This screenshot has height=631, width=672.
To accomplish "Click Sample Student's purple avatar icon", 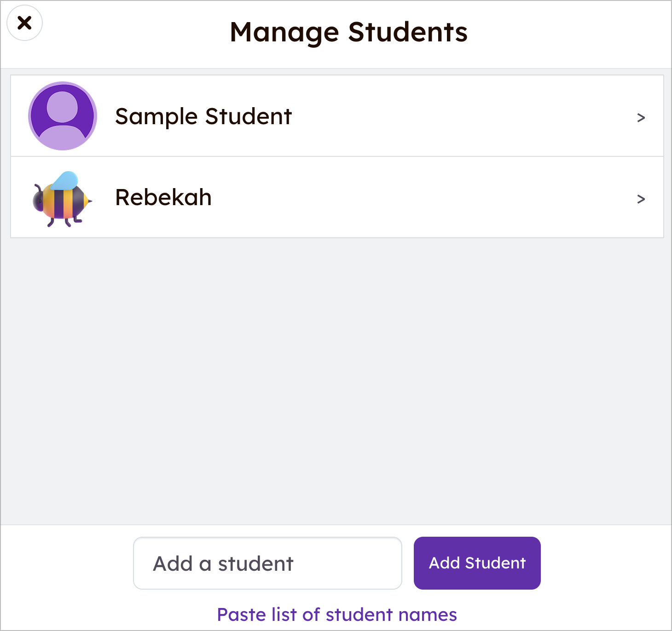I will click(x=63, y=116).
